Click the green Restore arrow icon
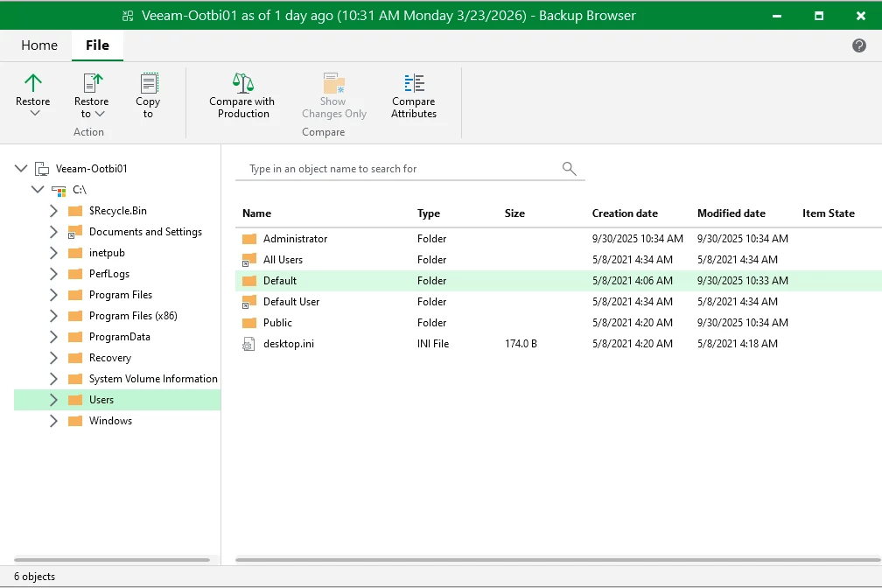The width and height of the screenshot is (882, 588). pos(33,83)
